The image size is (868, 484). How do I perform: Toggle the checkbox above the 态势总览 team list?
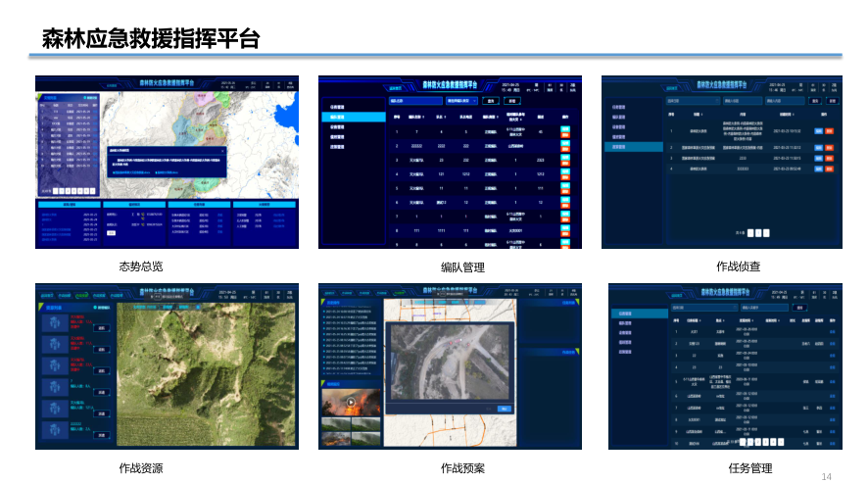pos(86,98)
